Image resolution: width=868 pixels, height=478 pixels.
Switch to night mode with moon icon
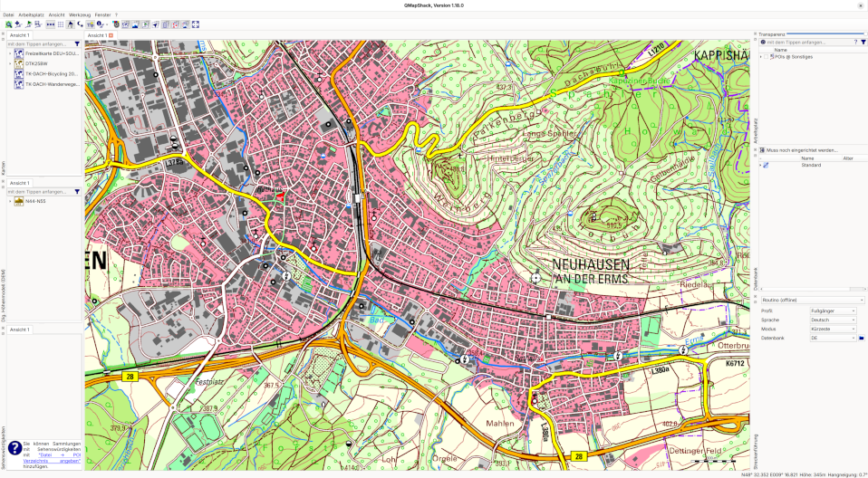pos(81,24)
